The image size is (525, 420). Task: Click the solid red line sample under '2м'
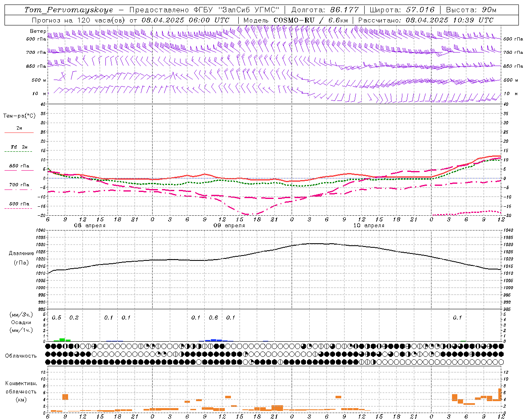pos(19,132)
